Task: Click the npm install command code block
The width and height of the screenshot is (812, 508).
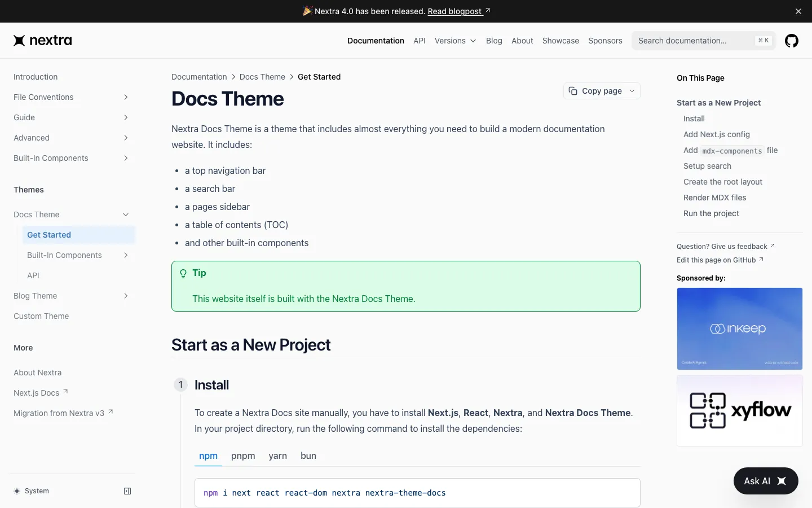Action: 417,493
